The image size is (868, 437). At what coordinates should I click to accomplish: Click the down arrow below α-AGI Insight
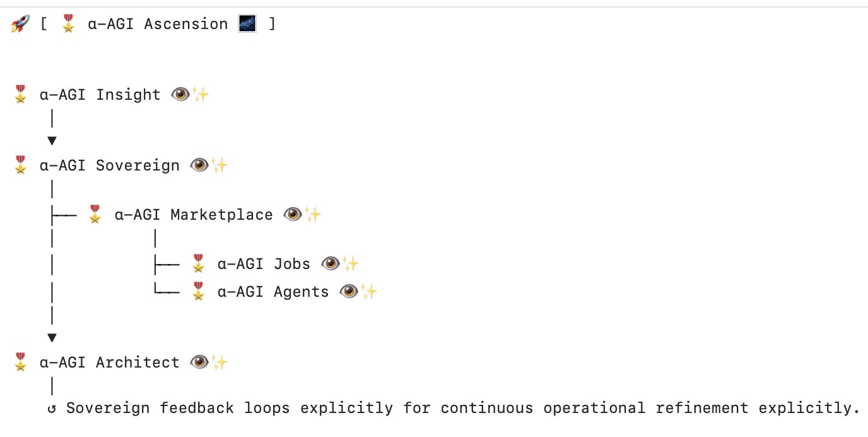(x=52, y=140)
